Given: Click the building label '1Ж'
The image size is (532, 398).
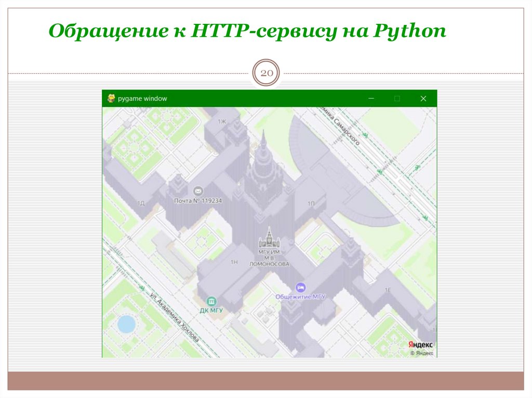Looking at the screenshot, I should click(222, 121).
